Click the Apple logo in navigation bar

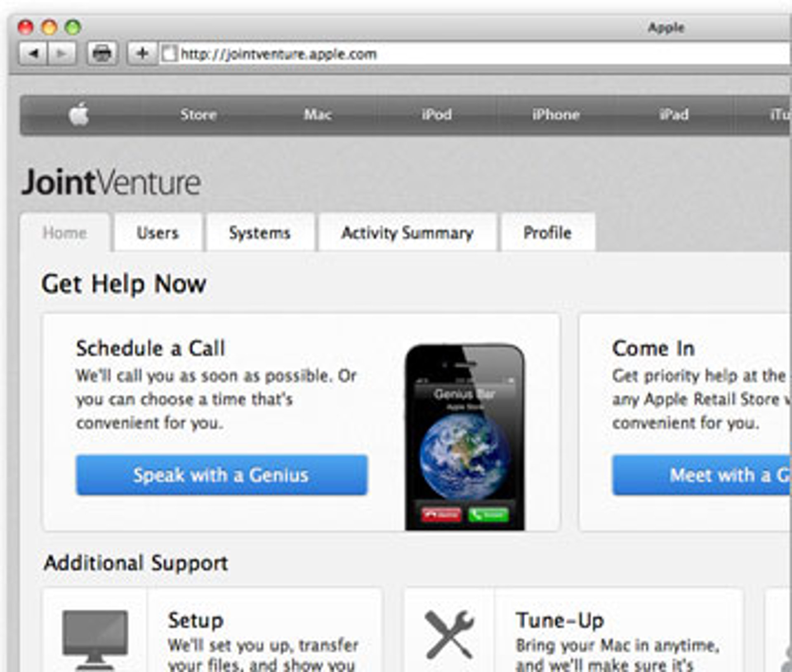point(79,114)
